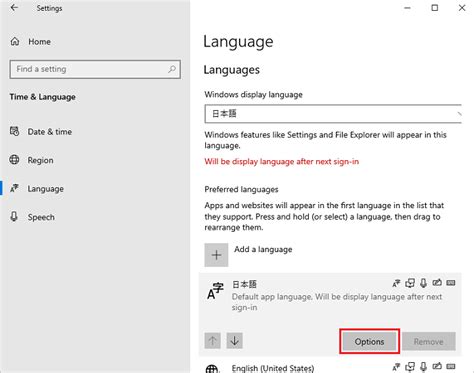Click the search magnifier icon
474x373 pixels.
point(172,69)
